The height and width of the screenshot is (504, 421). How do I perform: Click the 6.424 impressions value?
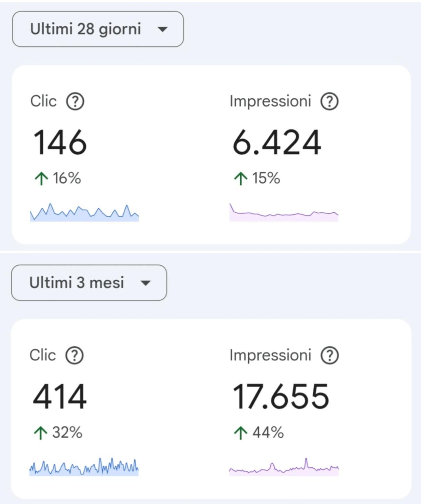pyautogui.click(x=277, y=143)
